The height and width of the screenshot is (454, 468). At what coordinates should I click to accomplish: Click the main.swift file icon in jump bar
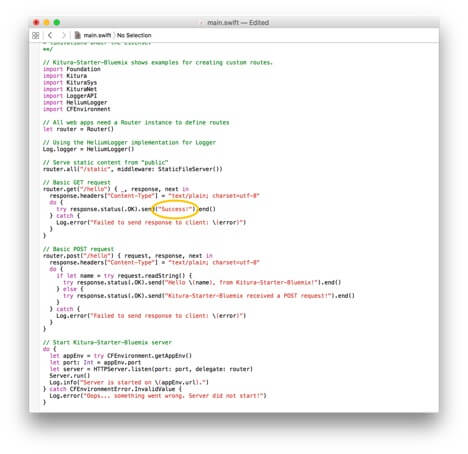point(77,35)
